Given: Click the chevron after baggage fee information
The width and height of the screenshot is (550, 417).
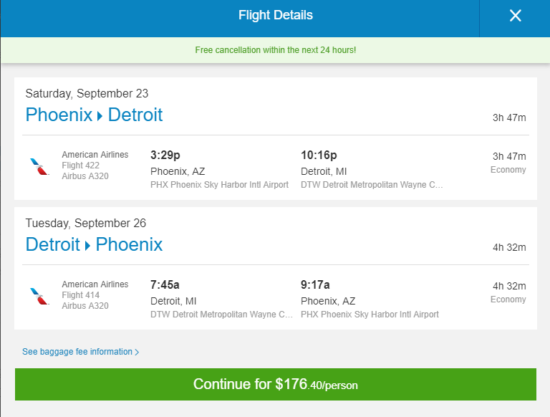Looking at the screenshot, I should [x=137, y=352].
